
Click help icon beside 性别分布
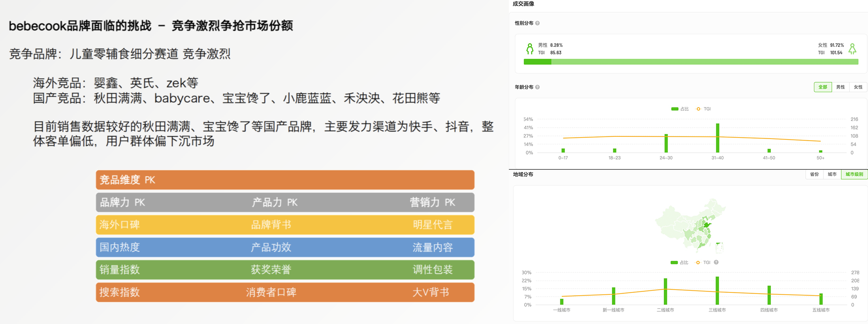(537, 23)
